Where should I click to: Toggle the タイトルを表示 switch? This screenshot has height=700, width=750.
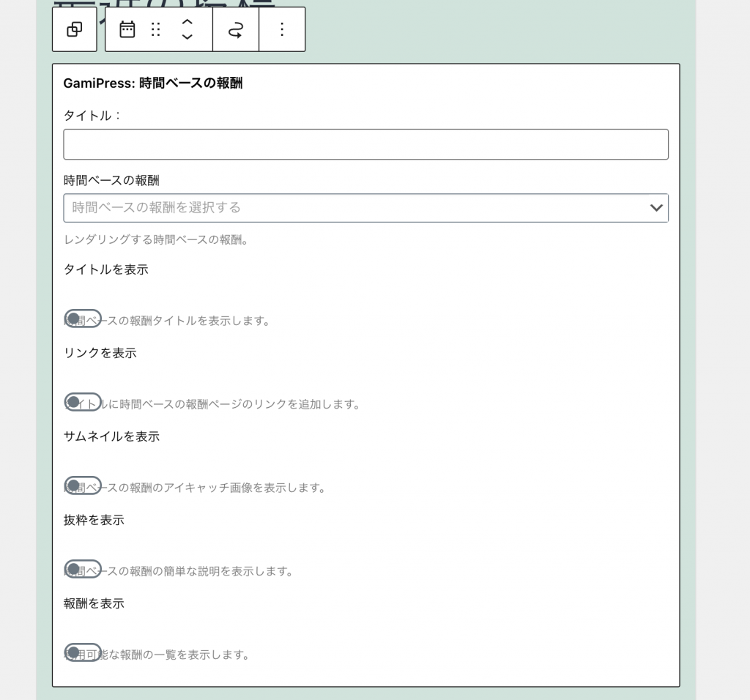click(x=83, y=319)
